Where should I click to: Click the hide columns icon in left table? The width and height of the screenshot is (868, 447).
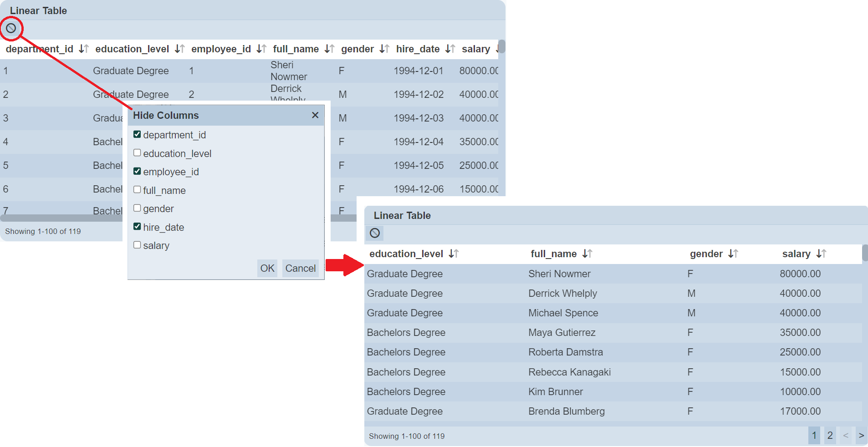click(x=11, y=29)
